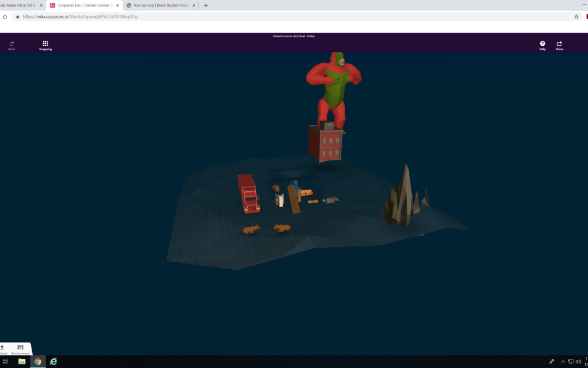
Task: Select the red brick building
Action: pyautogui.click(x=326, y=143)
